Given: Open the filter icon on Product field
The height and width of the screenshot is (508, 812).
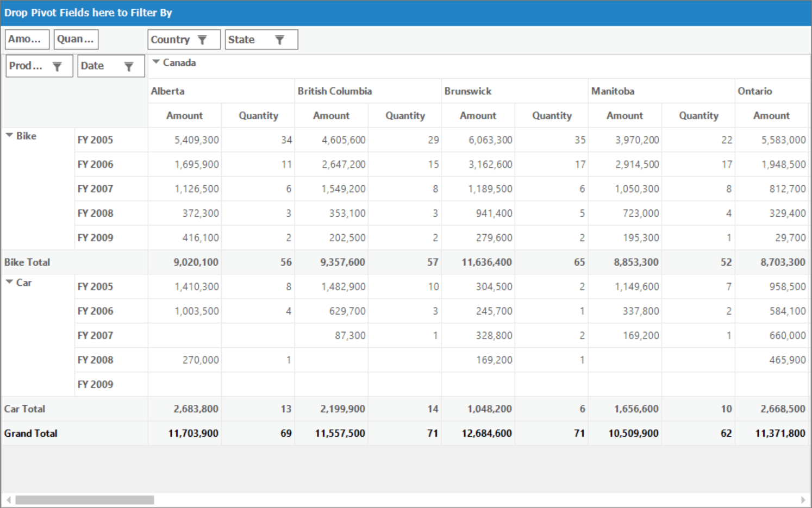Looking at the screenshot, I should click(57, 66).
